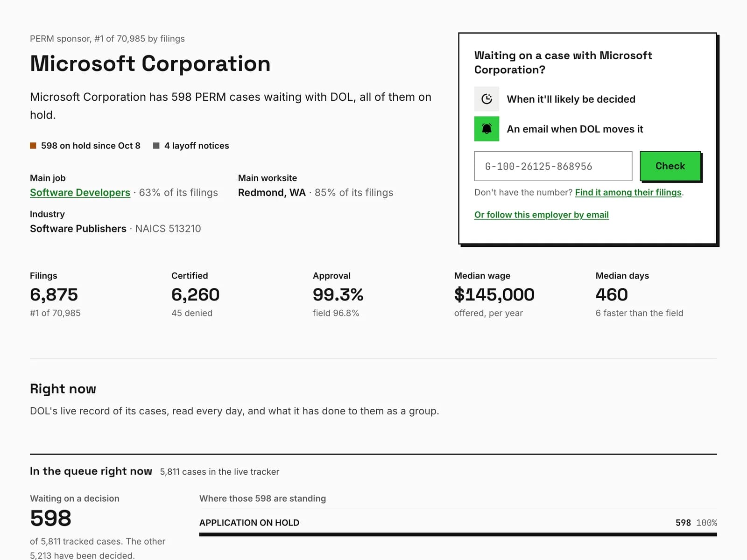The width and height of the screenshot is (747, 560).
Task: Click '598 on hold since Oct 8'
Action: click(91, 146)
